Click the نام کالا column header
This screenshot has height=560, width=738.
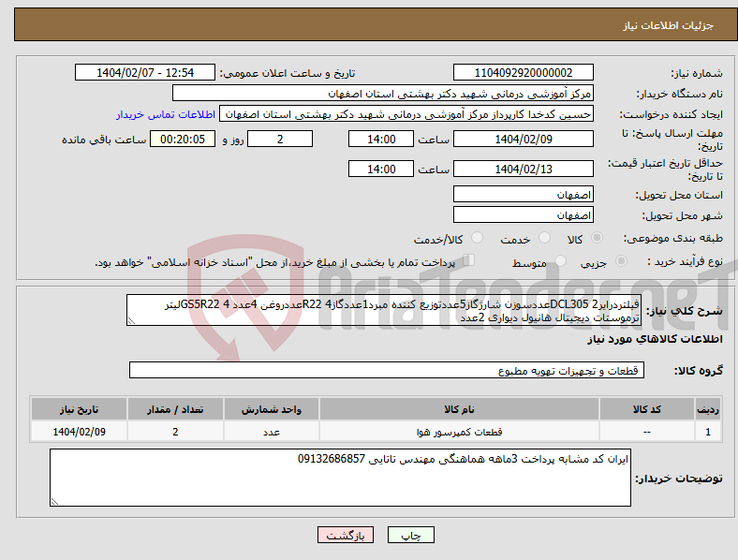459,409
